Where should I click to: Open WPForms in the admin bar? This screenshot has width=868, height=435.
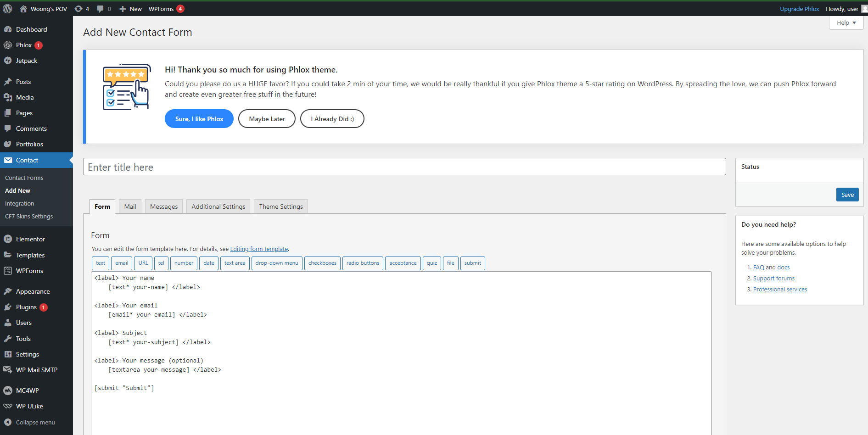coord(166,9)
